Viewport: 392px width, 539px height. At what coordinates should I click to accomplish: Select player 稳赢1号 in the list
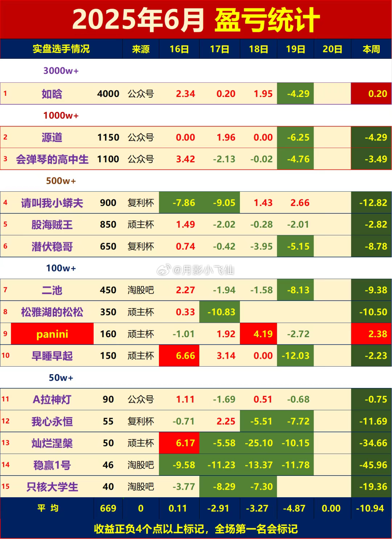(52, 465)
